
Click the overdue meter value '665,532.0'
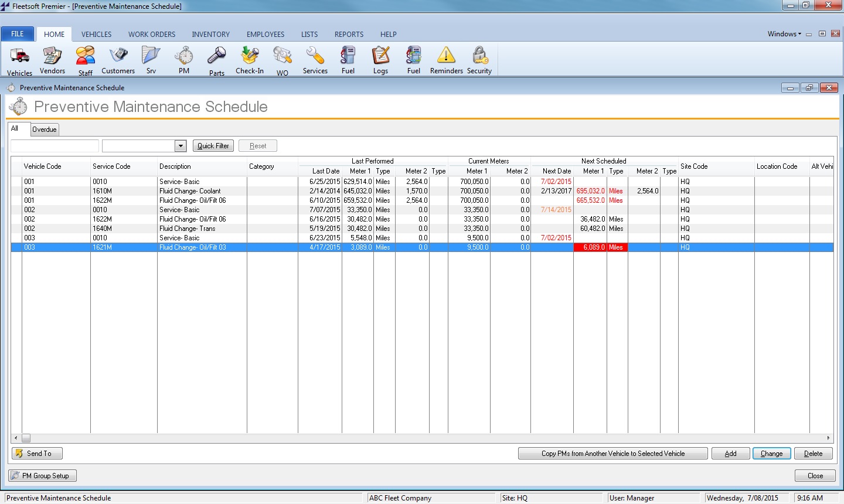(x=590, y=200)
